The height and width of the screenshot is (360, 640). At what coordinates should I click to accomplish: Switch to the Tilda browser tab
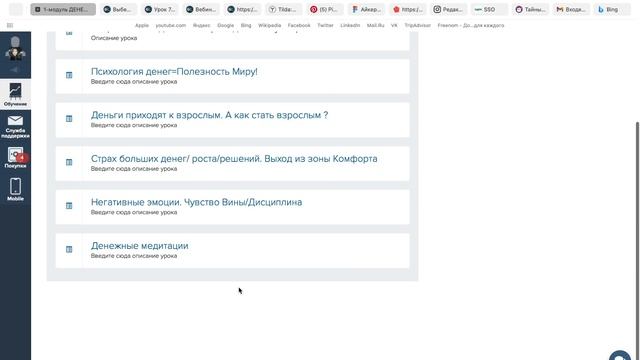click(284, 9)
